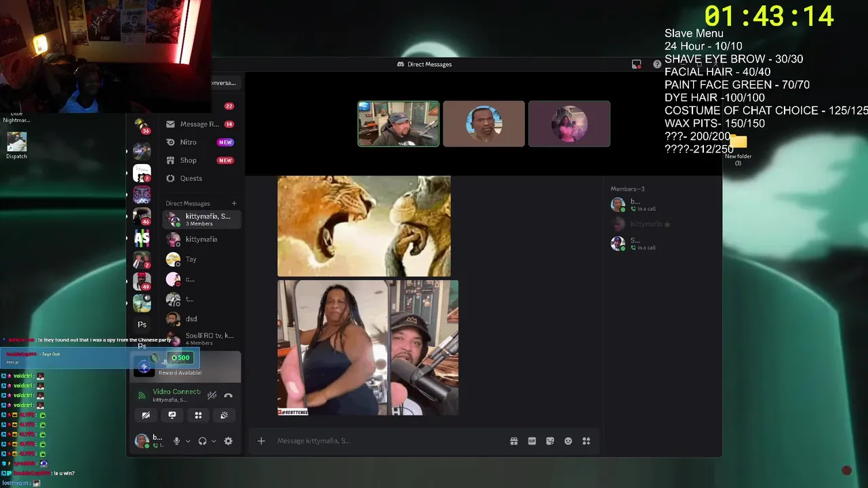Image resolution: width=868 pixels, height=488 pixels.
Task: Expand headphone output options arrow
Action: point(214,441)
